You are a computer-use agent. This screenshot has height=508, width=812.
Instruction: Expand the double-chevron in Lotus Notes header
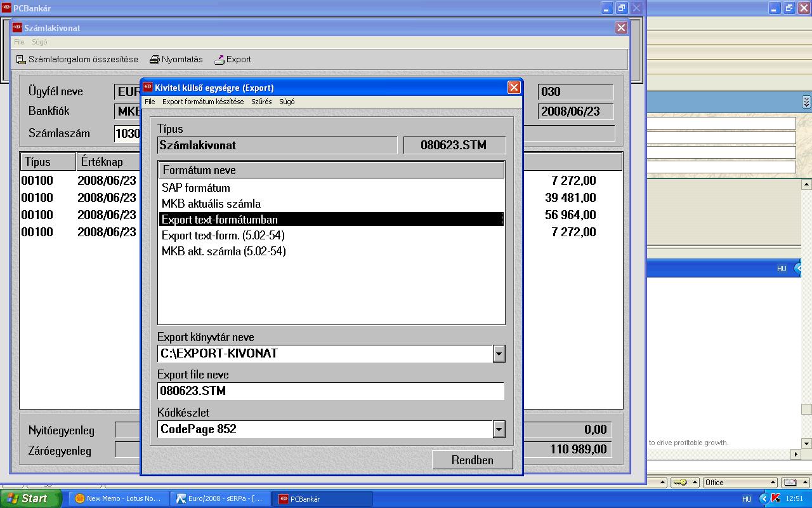tap(806, 102)
